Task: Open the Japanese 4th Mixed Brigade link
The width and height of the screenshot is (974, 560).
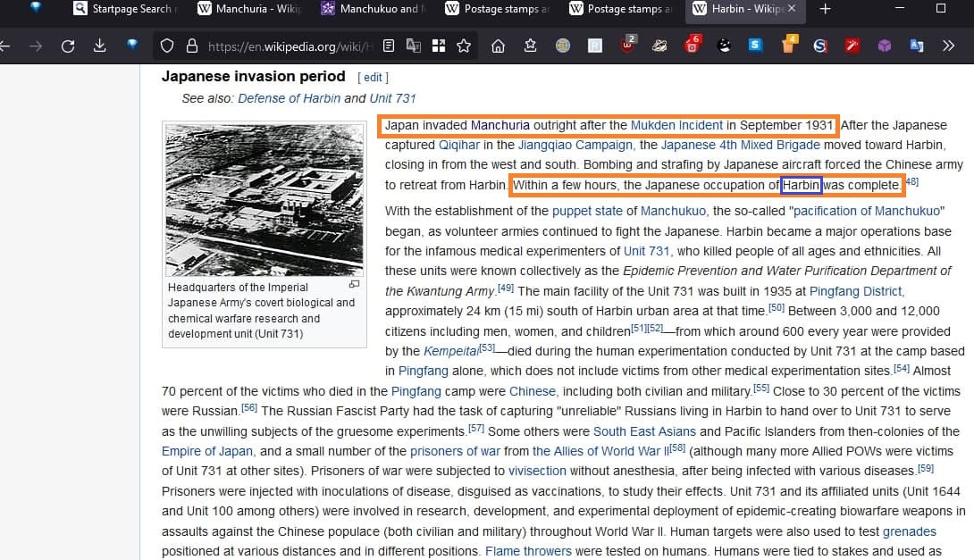Action: pos(741,145)
